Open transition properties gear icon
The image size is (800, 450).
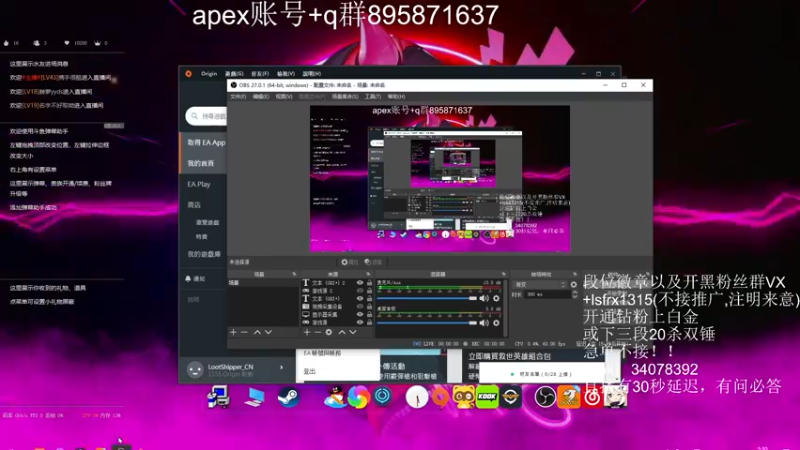click(574, 285)
